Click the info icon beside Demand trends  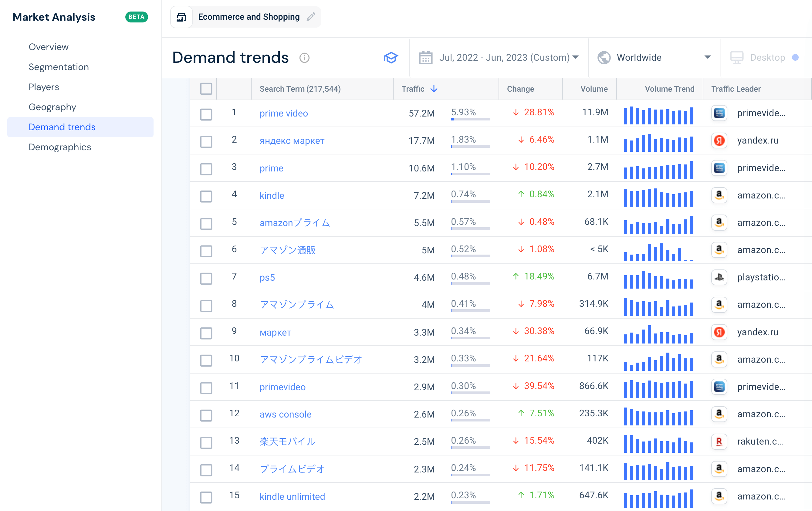305,58
